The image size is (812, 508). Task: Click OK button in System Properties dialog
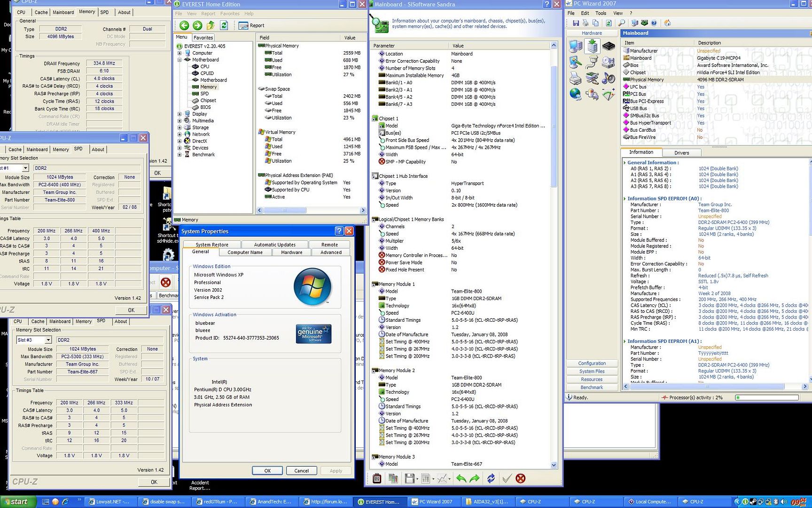point(267,471)
